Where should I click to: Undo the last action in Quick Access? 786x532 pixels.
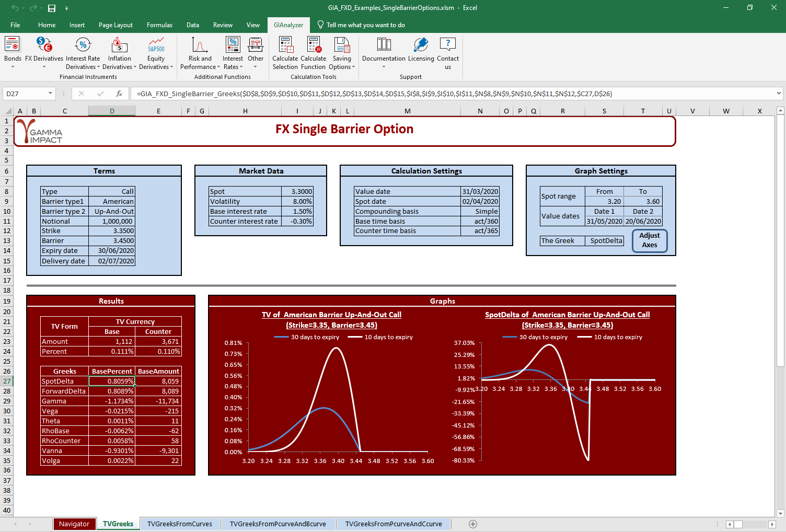pos(15,8)
